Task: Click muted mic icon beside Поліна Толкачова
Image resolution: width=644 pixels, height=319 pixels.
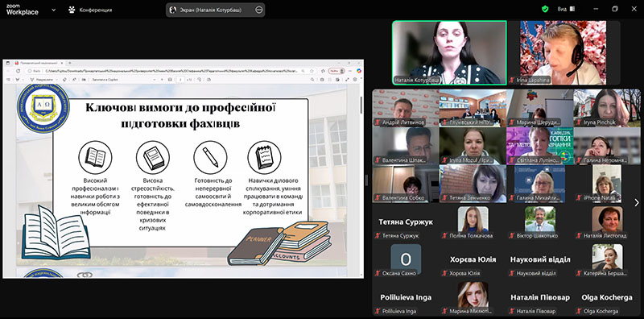Action: [444, 235]
